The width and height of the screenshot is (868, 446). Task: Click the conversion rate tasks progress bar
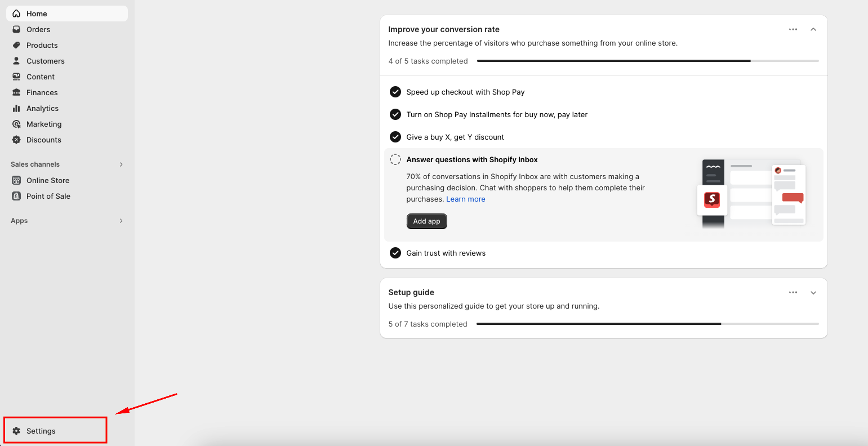pyautogui.click(x=648, y=61)
